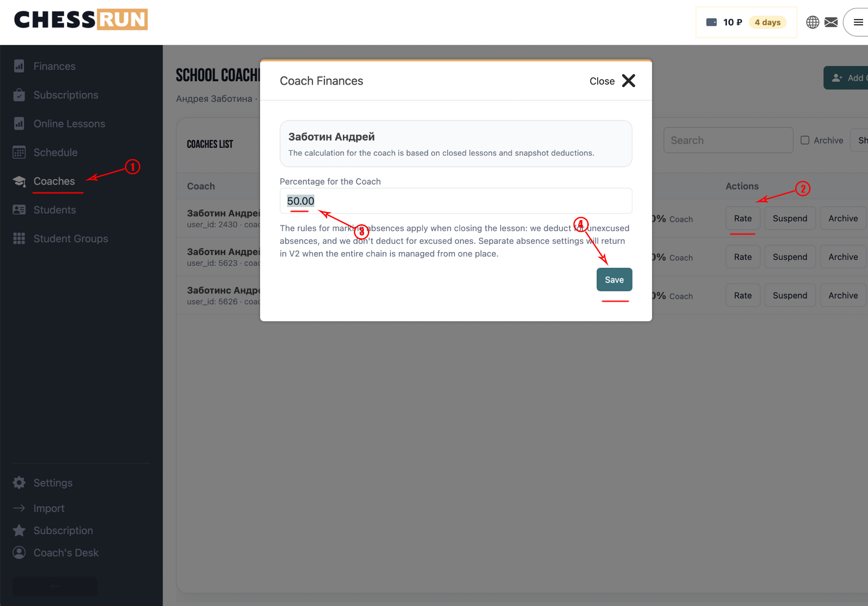Image resolution: width=868 pixels, height=606 pixels.
Task: Click the 4 days badge
Action: [x=767, y=22]
